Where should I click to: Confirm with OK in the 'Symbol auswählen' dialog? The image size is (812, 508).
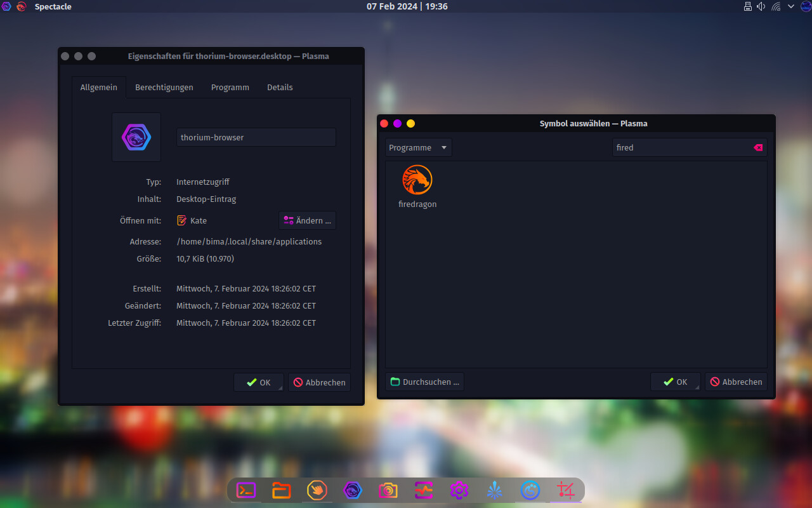[x=676, y=382]
